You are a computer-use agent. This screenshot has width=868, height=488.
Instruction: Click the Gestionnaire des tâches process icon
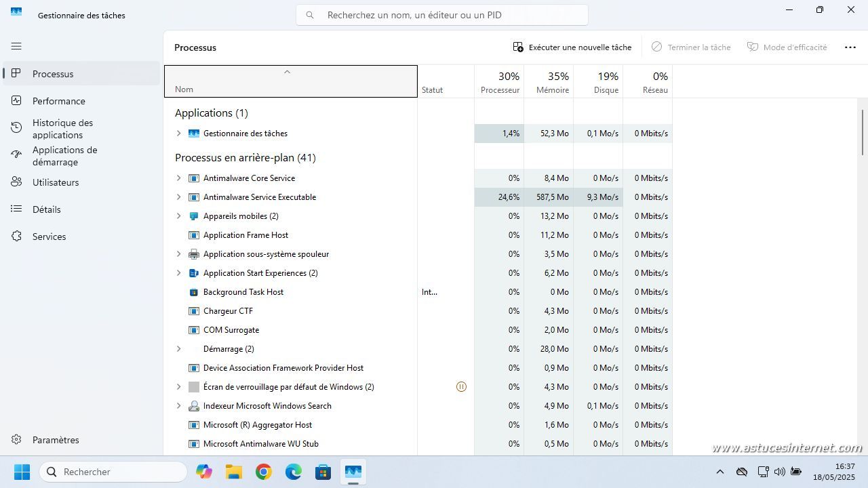pos(194,134)
